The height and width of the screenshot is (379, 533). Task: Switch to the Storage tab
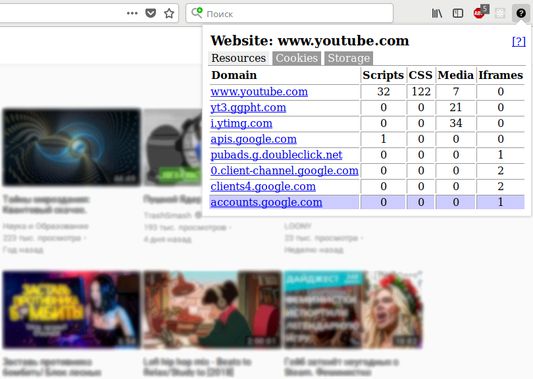pyautogui.click(x=349, y=58)
